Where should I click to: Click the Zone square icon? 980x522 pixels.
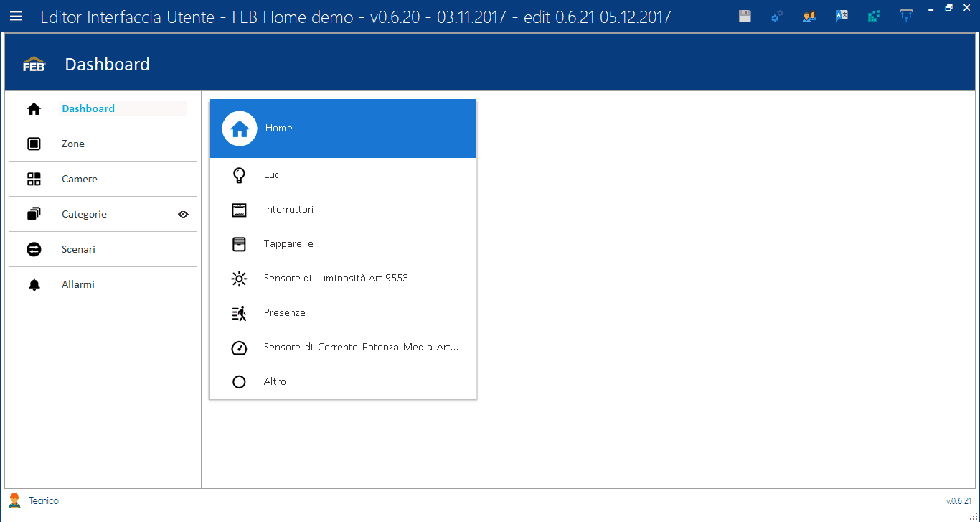[x=34, y=144]
